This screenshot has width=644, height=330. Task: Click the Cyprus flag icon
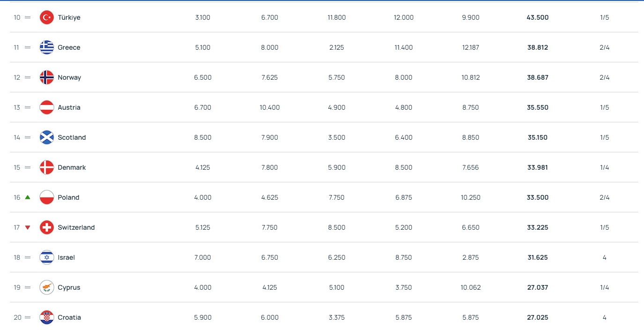click(47, 287)
